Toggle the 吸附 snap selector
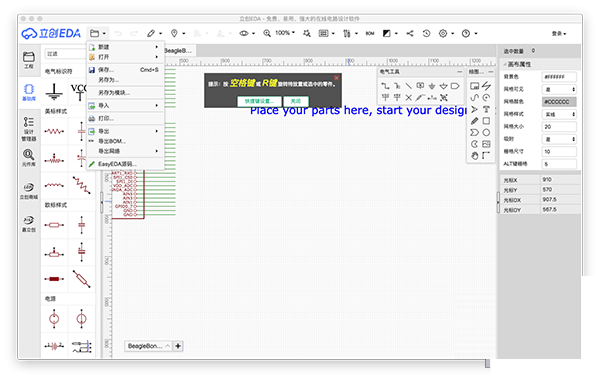This screenshot has width=600, height=380. (559, 139)
